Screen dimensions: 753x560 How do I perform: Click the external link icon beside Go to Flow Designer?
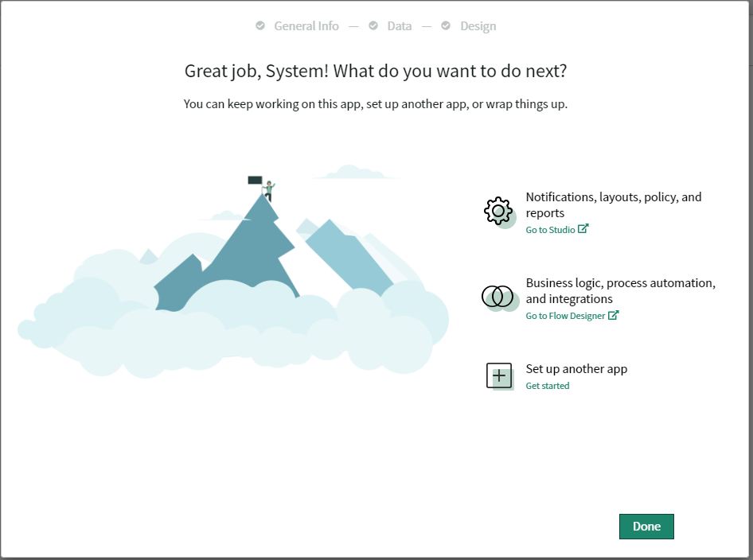point(613,315)
